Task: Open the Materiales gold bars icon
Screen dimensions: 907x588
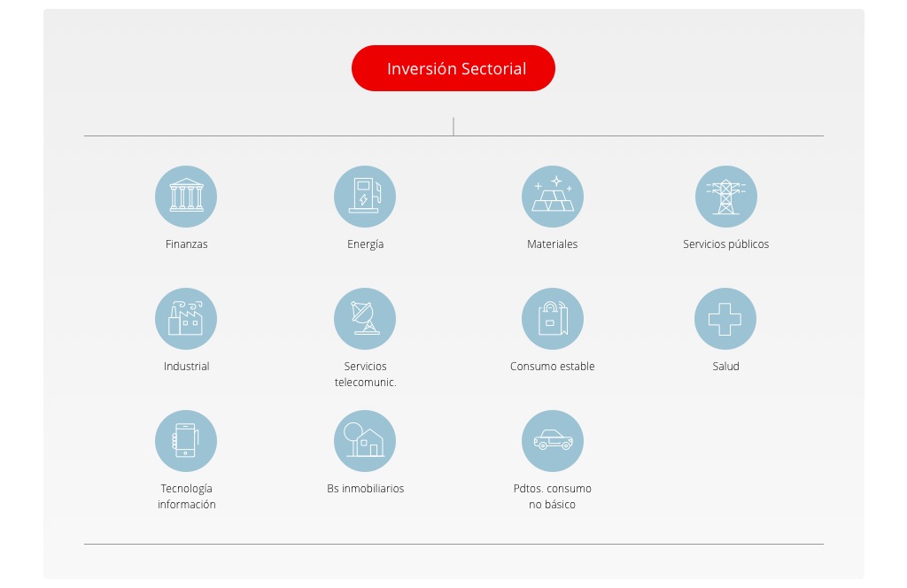Action: tap(553, 197)
